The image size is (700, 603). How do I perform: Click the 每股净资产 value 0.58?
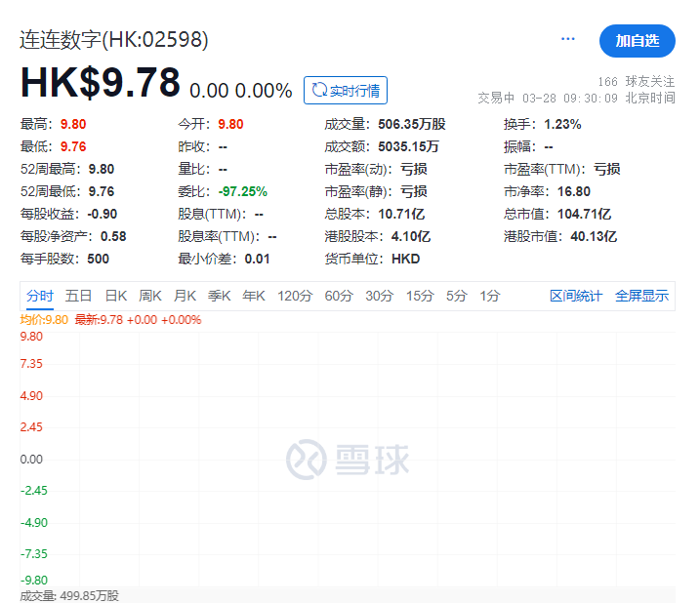tap(113, 236)
